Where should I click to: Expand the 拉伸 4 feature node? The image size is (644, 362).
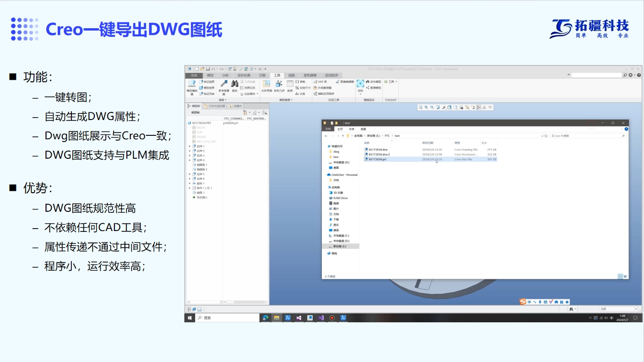190,160
